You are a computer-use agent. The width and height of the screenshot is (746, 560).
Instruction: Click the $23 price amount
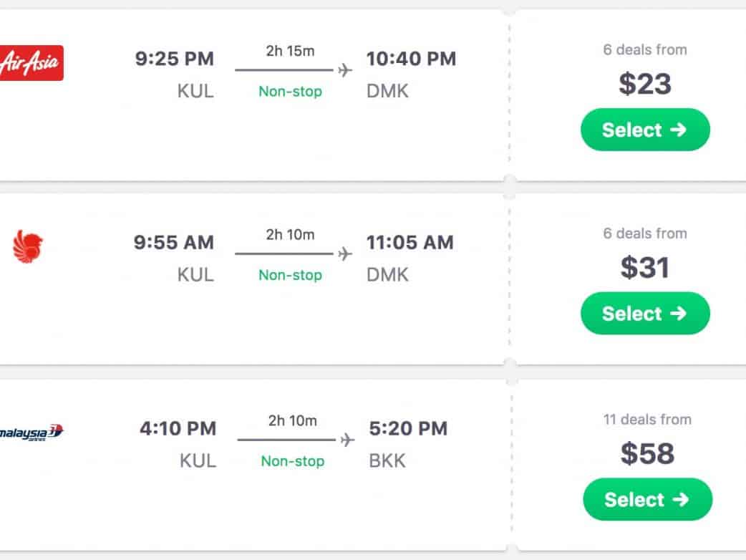pyautogui.click(x=644, y=84)
